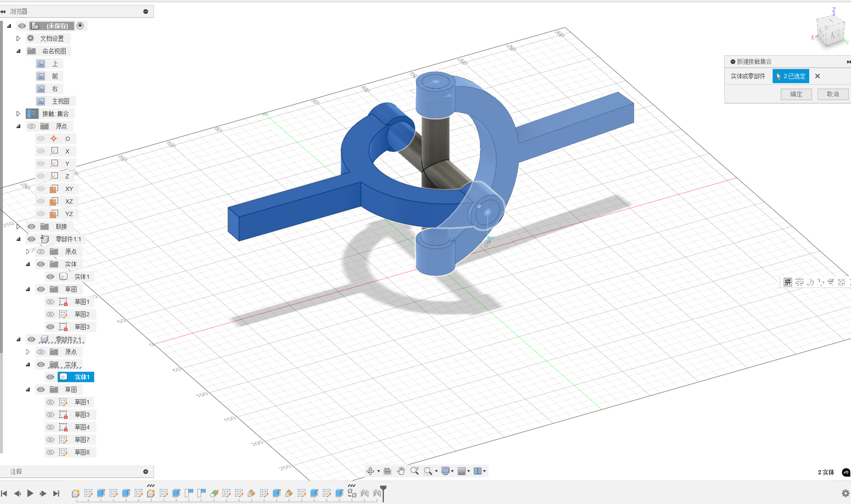Click the 取消 button
This screenshot has height=504, width=851.
833,94
